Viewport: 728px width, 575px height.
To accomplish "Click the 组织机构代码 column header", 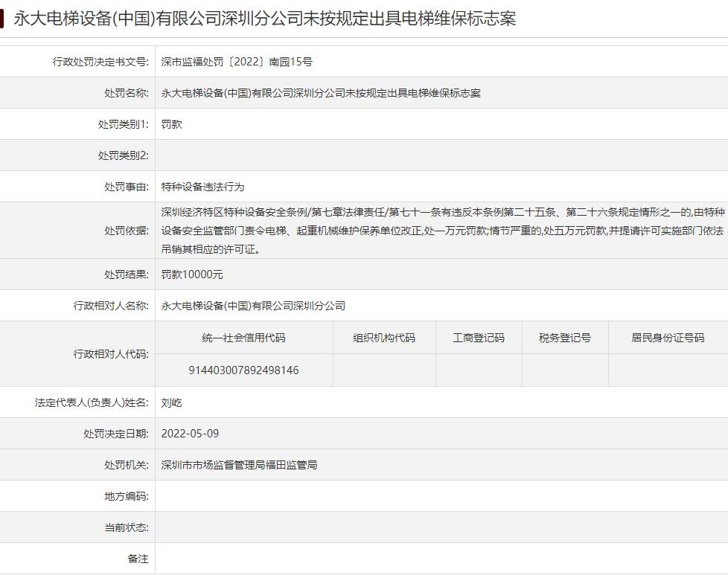I will pyautogui.click(x=384, y=338).
